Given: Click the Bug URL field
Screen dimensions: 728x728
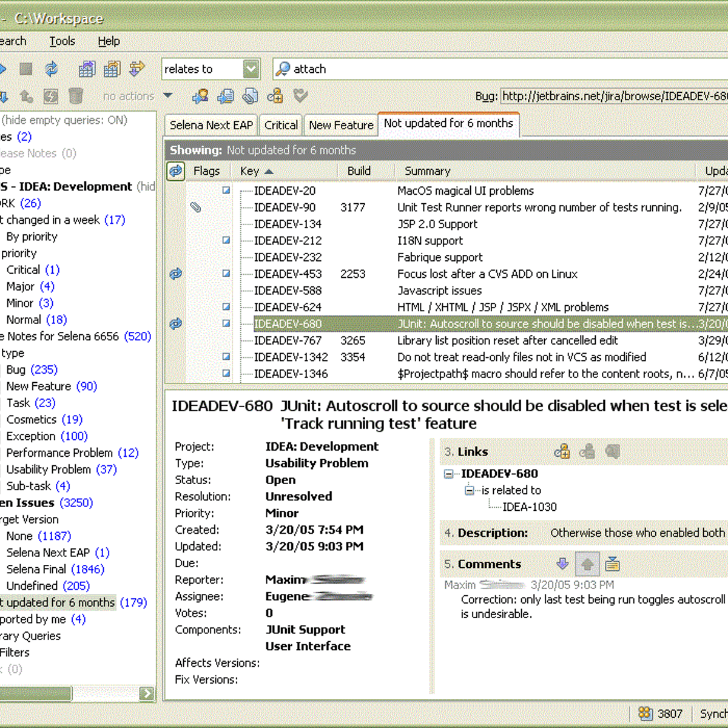Looking at the screenshot, I should tap(615, 96).
